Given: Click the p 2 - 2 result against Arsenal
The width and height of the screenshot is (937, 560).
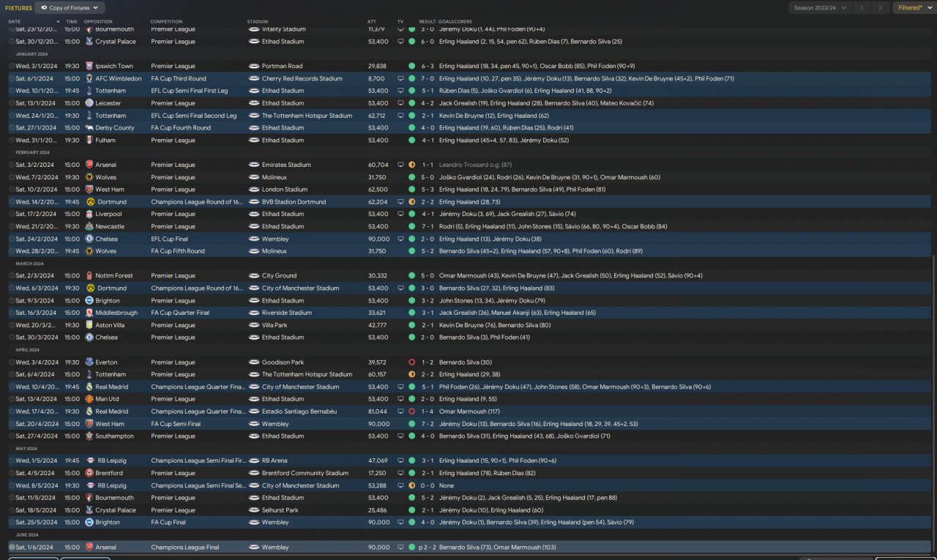Looking at the screenshot, I should tap(427, 548).
